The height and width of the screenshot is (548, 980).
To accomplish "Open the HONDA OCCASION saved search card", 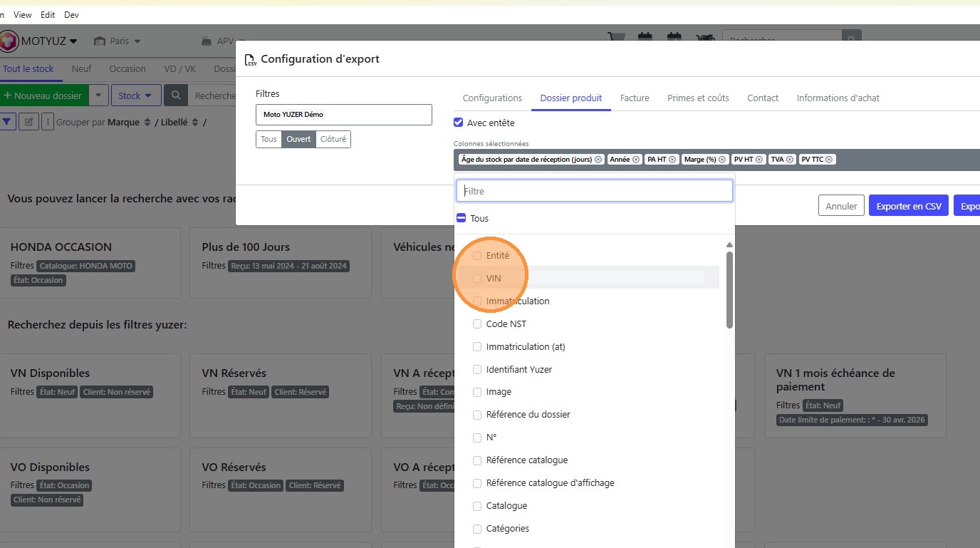I will pos(90,263).
